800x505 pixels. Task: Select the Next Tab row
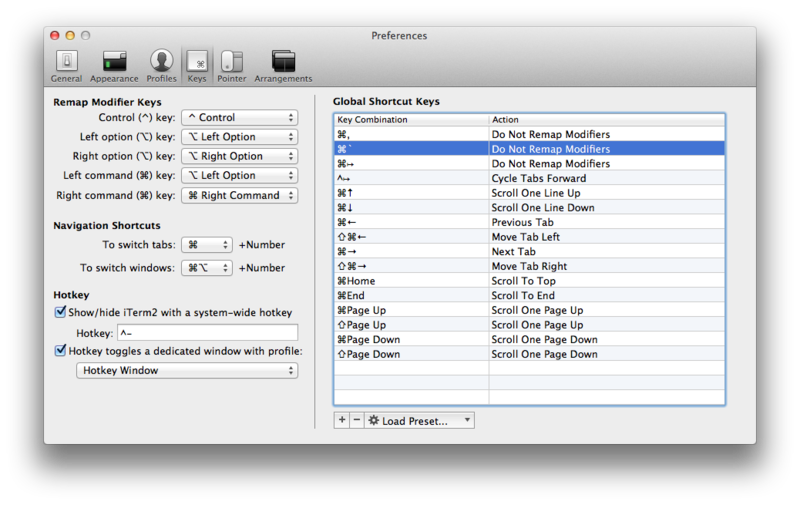[x=530, y=251]
